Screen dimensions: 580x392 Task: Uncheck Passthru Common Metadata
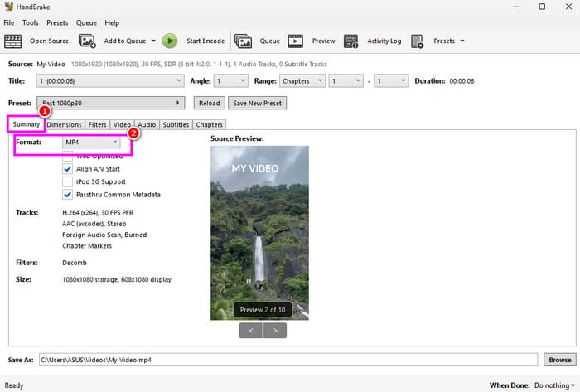pos(67,195)
